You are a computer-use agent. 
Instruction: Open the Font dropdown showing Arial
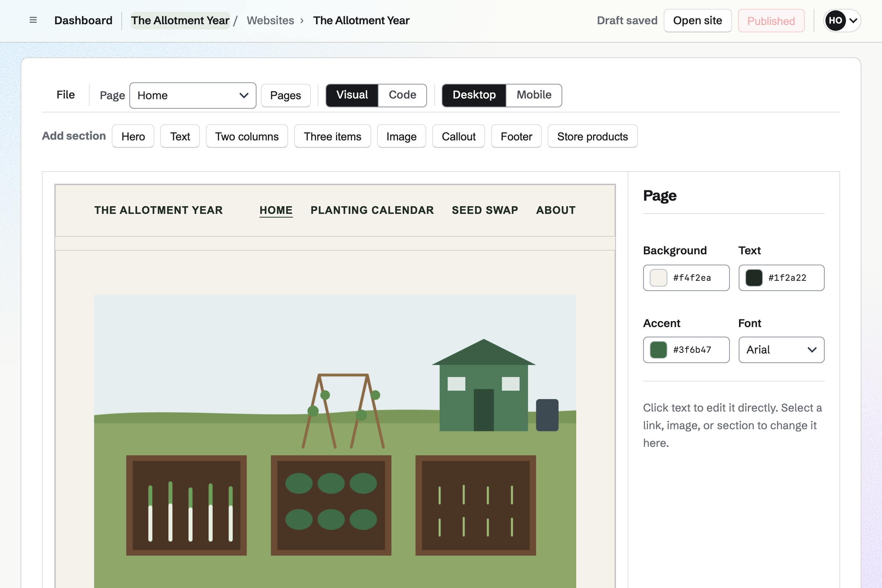click(x=782, y=350)
